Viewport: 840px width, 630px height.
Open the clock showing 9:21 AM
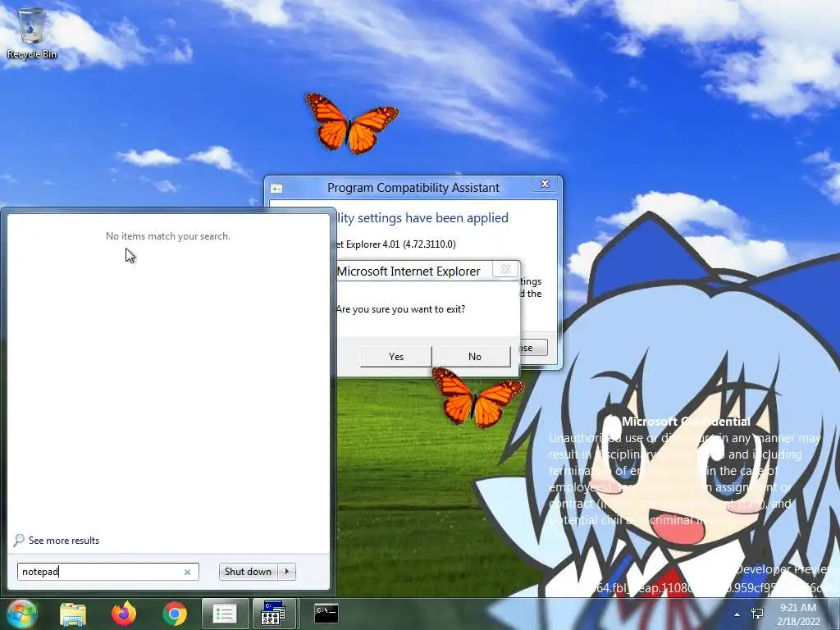798,614
